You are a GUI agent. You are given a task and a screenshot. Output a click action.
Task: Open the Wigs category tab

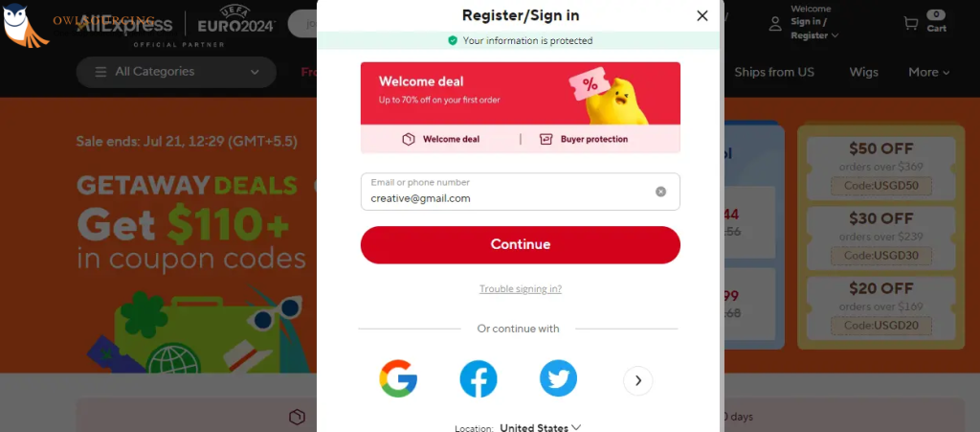tap(864, 72)
